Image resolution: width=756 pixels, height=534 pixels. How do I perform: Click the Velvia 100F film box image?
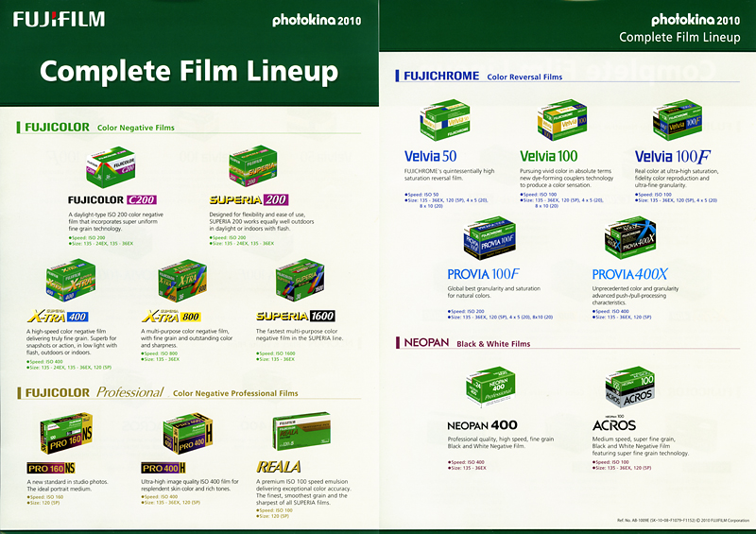pyautogui.click(x=678, y=120)
